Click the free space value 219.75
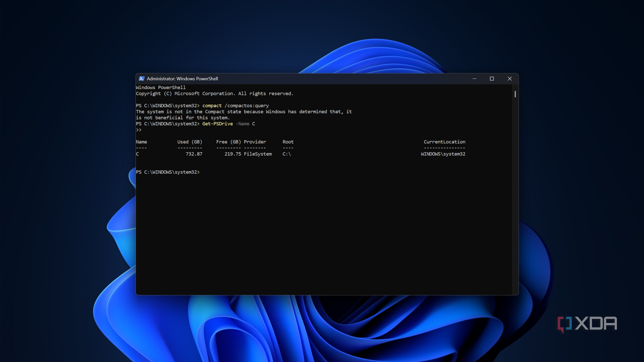This screenshot has height=362, width=644. [x=233, y=154]
